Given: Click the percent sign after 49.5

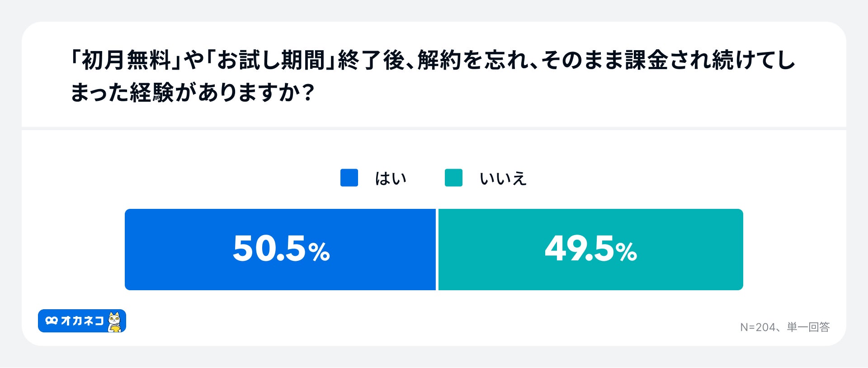Looking at the screenshot, I should (x=626, y=252).
